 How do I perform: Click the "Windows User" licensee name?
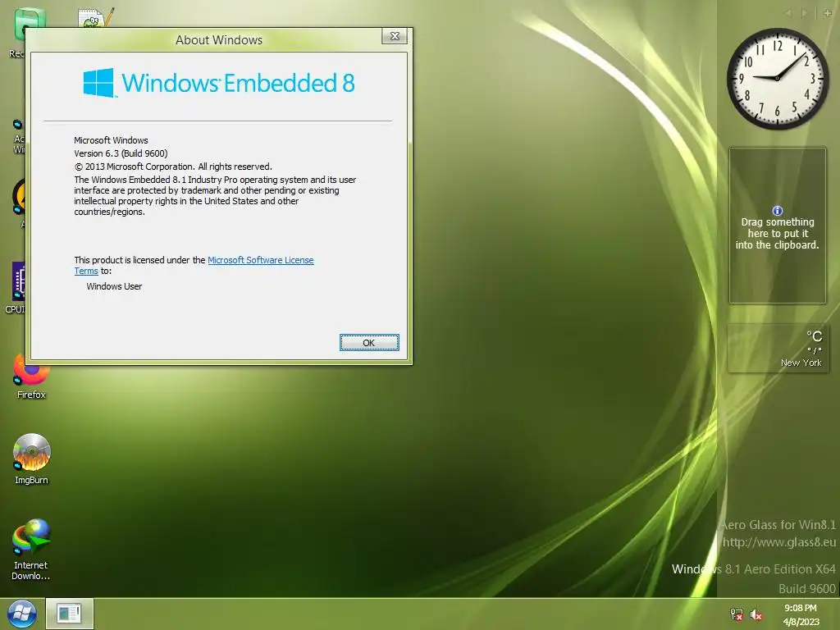point(114,286)
